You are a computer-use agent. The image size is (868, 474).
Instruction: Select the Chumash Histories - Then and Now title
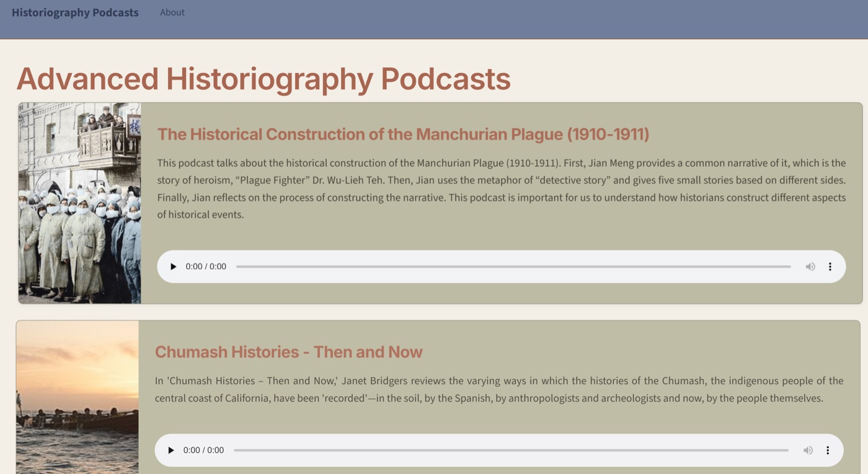coord(288,352)
